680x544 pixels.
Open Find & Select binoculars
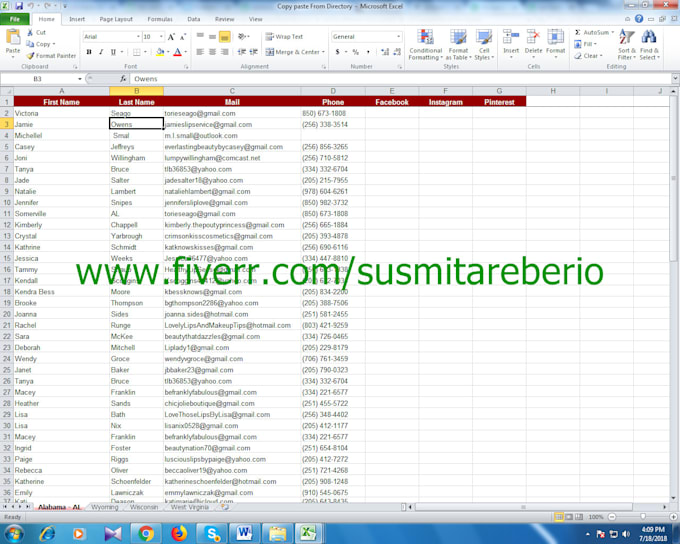[x=649, y=45]
